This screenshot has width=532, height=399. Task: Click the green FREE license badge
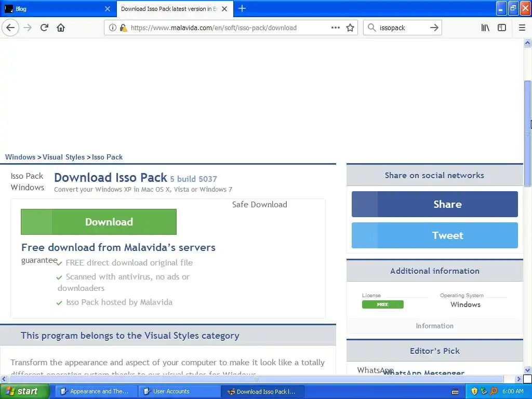[x=383, y=304]
